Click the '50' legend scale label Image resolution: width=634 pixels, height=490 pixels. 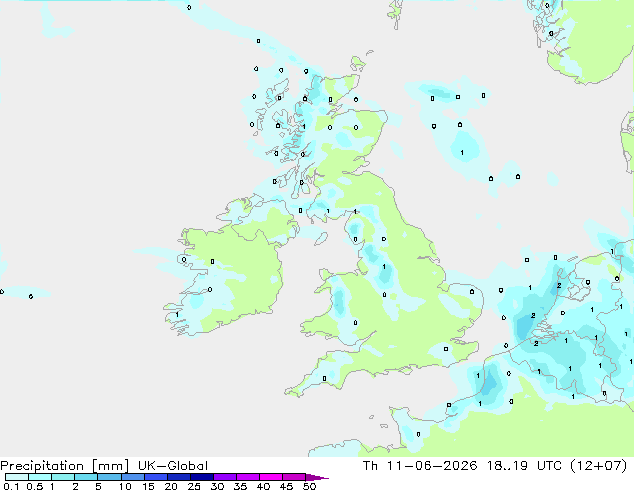(x=309, y=486)
